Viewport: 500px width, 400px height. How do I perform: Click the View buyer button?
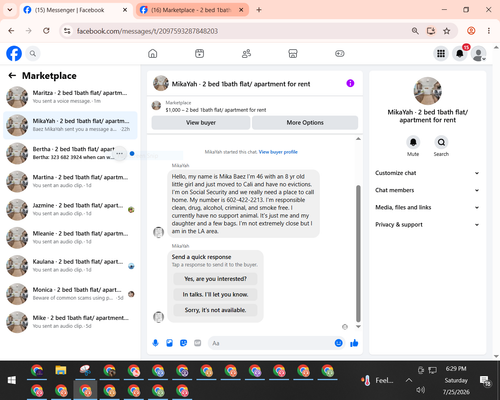pyautogui.click(x=201, y=123)
